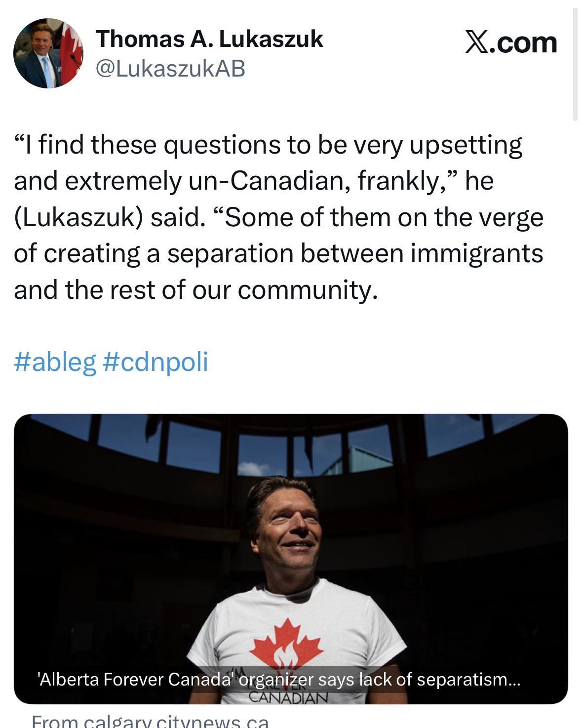This screenshot has height=728, width=582.
Task: Click the "CANADIAN" text on the shirt
Action: tap(288, 698)
